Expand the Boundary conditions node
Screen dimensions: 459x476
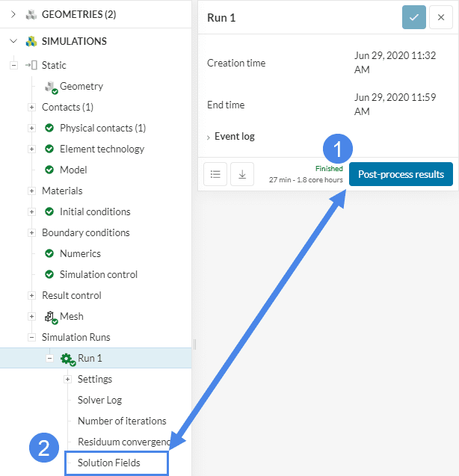31,232
